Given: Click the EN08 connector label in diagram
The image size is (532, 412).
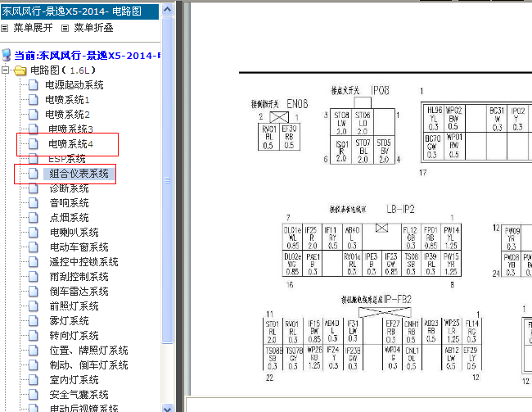Looking at the screenshot, I should click(x=297, y=103).
